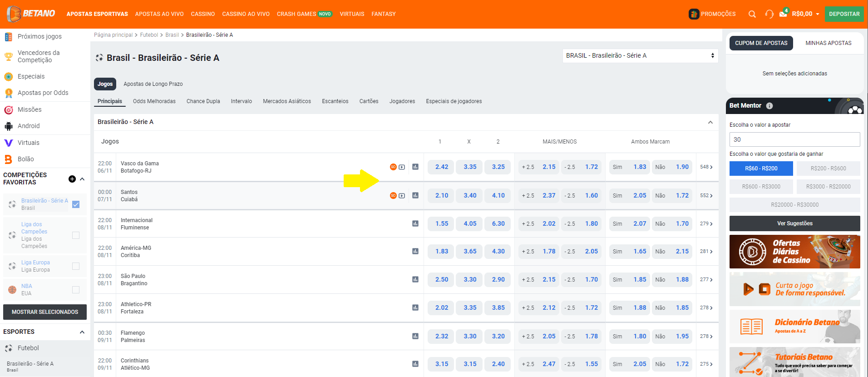Open Apostas de Longo Prazo tab
The width and height of the screenshot is (868, 377).
coord(153,84)
